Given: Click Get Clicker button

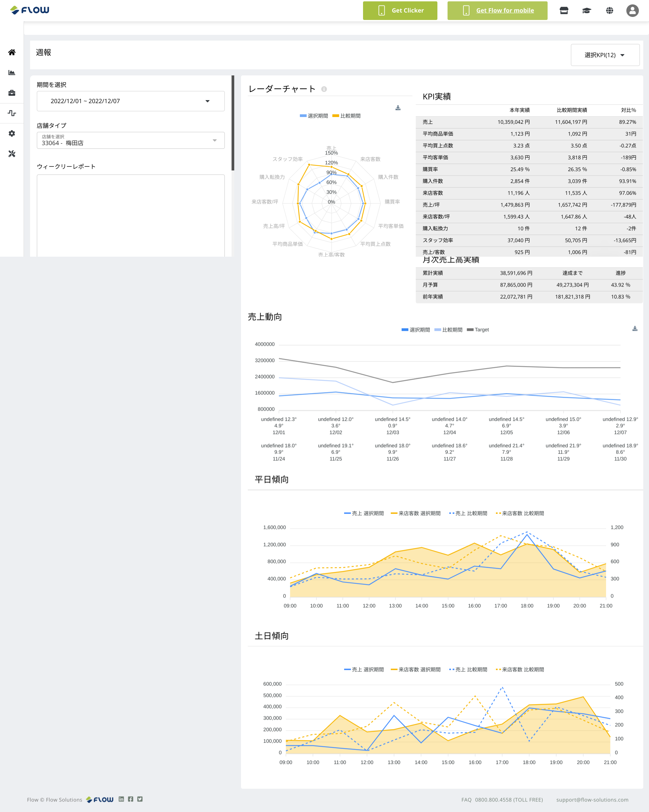Looking at the screenshot, I should pyautogui.click(x=400, y=10).
